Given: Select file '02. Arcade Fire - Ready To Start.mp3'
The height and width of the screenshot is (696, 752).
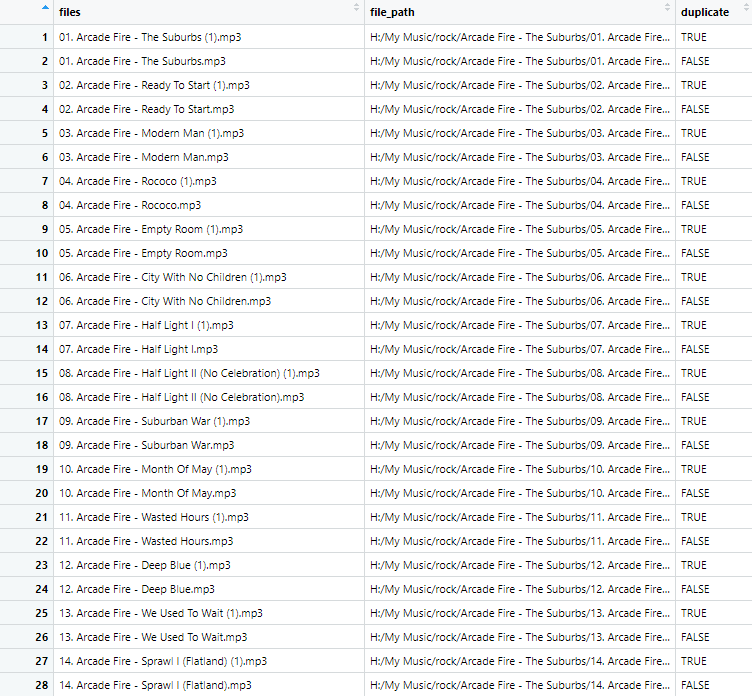Looking at the screenshot, I should (146, 109).
